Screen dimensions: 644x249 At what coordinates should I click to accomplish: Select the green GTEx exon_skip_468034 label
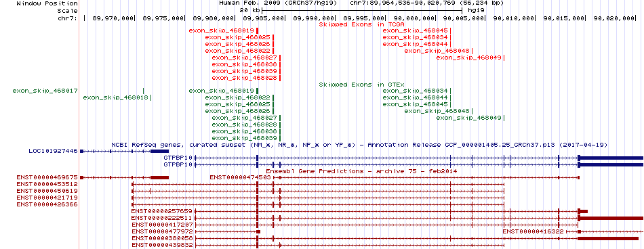pos(416,91)
